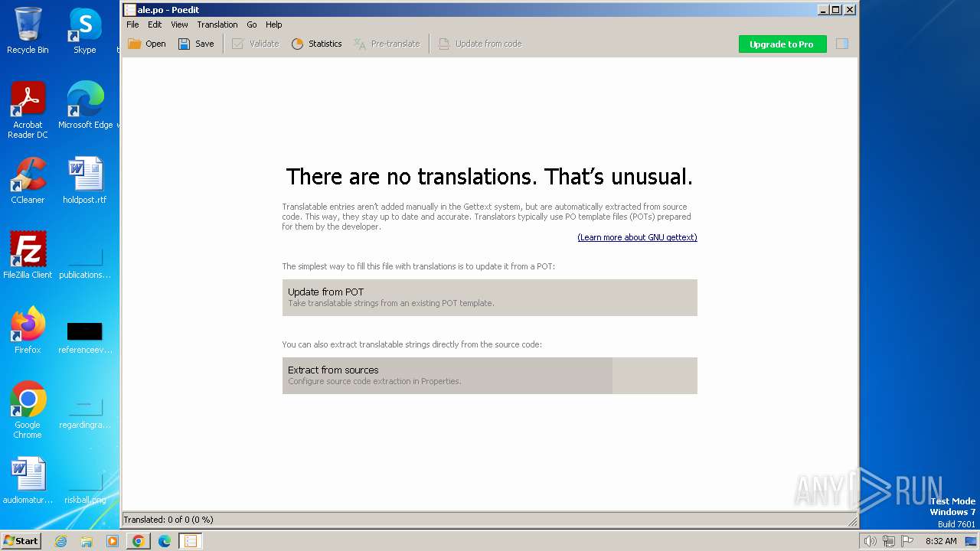This screenshot has width=980, height=551.
Task: Select the CCleaner desktop shortcut
Action: (28, 181)
